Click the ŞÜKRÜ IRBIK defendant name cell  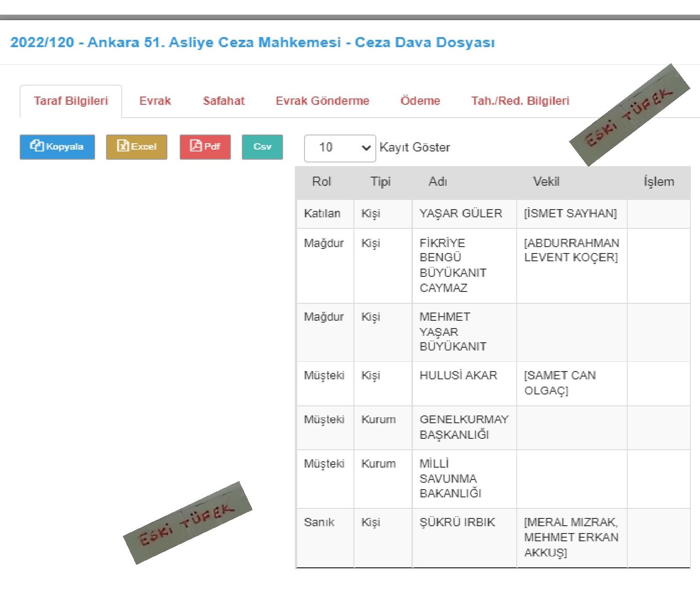457,523
